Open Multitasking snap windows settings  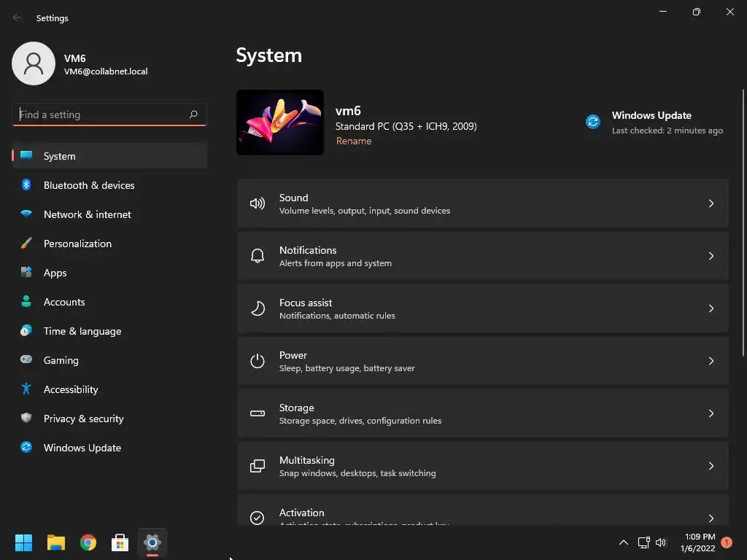(x=483, y=466)
